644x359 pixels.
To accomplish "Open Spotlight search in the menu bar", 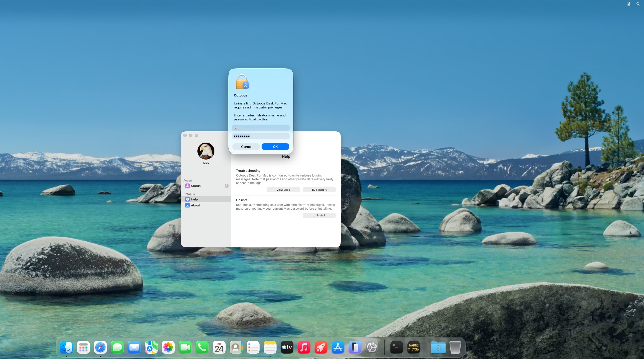I will click(638, 4).
